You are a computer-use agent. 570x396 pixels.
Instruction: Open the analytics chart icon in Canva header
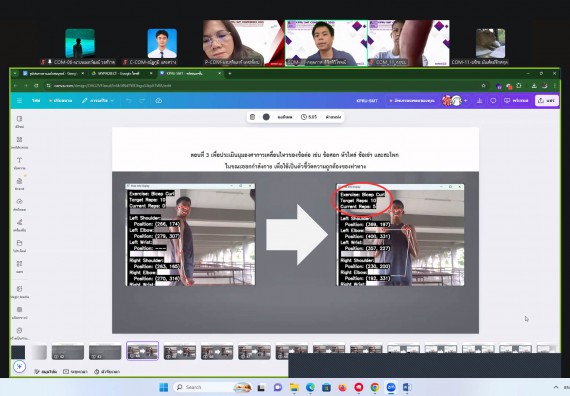479,100
